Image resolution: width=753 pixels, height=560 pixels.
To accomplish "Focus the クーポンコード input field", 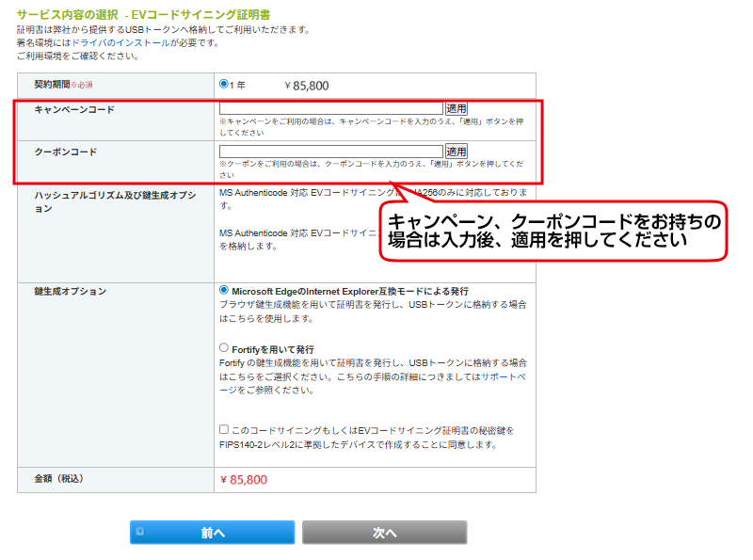I will 330,152.
